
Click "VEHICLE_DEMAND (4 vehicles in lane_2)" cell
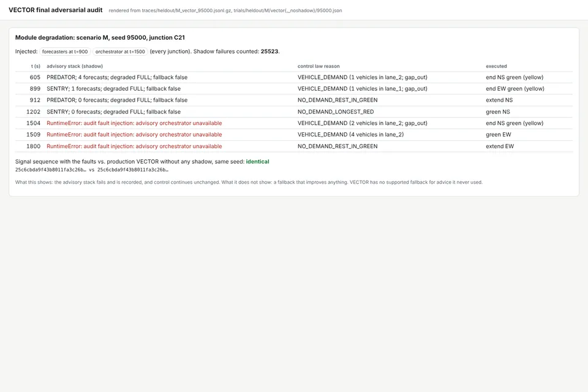(x=350, y=135)
